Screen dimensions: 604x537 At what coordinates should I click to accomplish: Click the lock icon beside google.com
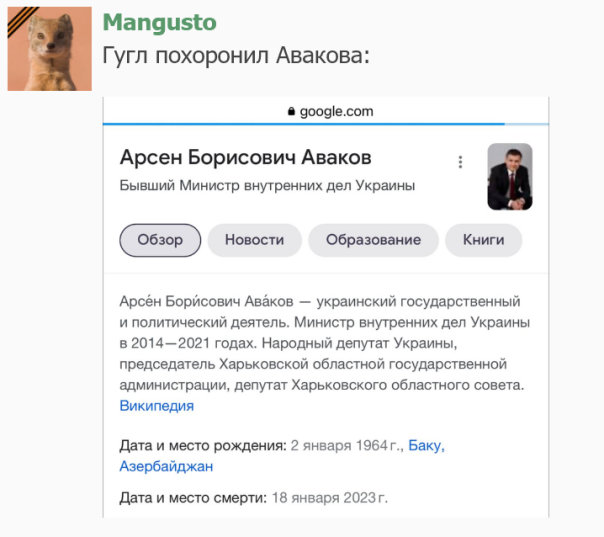tap(291, 112)
